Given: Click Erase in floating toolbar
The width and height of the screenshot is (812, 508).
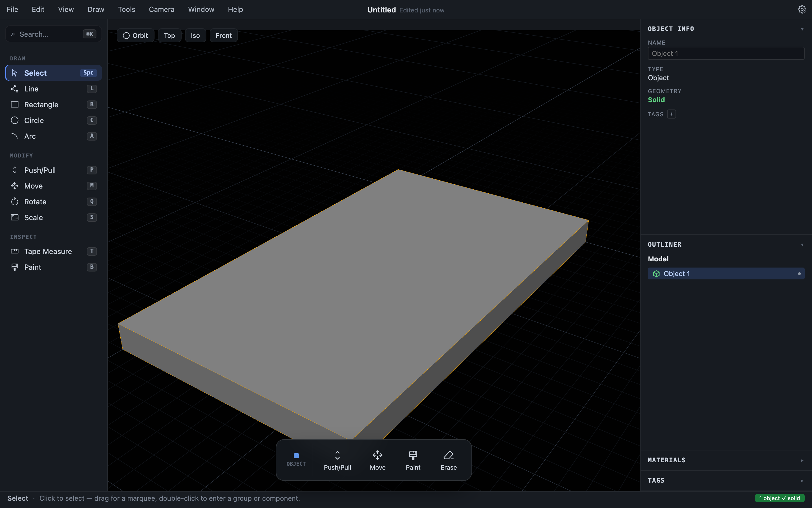Looking at the screenshot, I should click(x=449, y=460).
